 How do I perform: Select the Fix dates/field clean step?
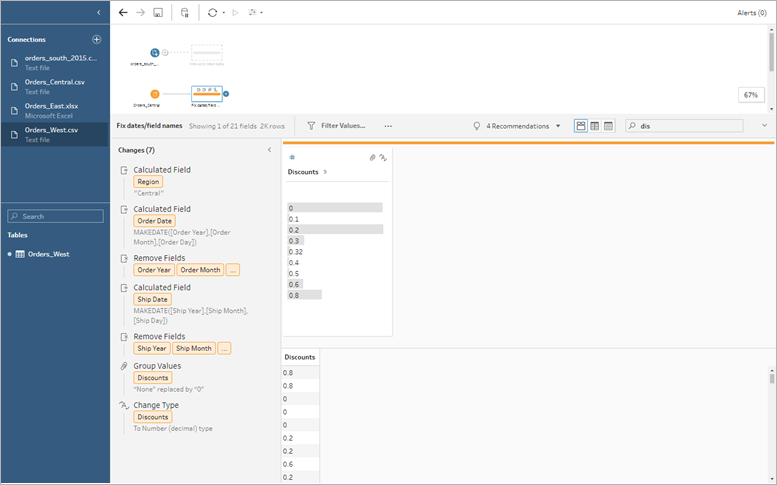(x=207, y=94)
